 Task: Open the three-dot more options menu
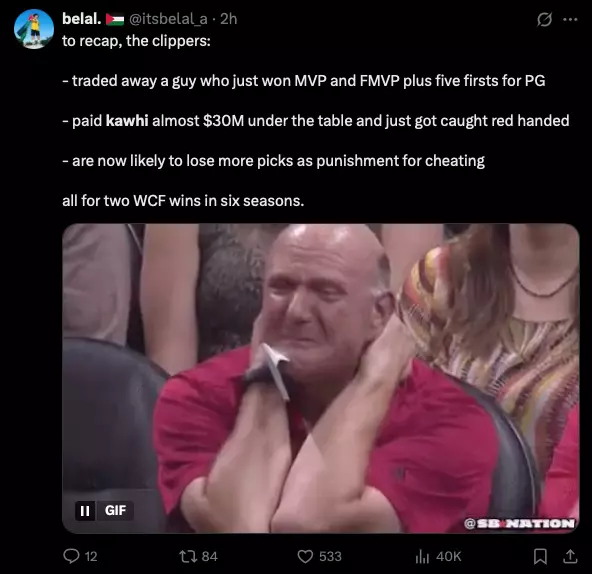[x=570, y=19]
